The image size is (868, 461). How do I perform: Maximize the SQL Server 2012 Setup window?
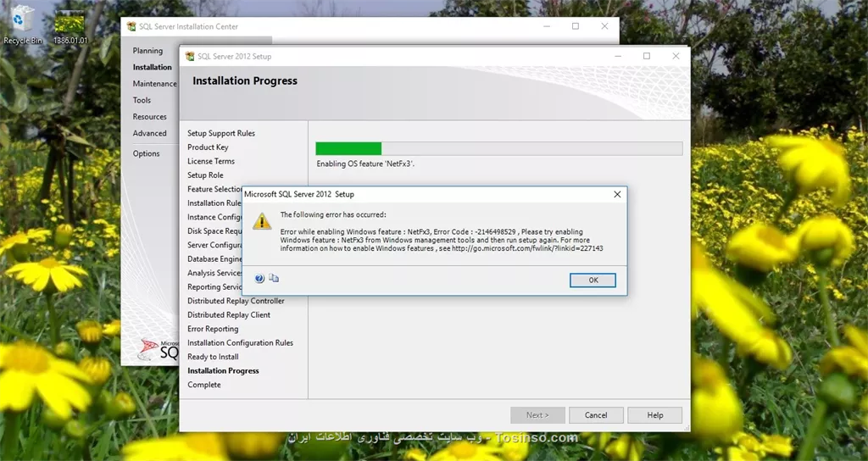click(647, 56)
